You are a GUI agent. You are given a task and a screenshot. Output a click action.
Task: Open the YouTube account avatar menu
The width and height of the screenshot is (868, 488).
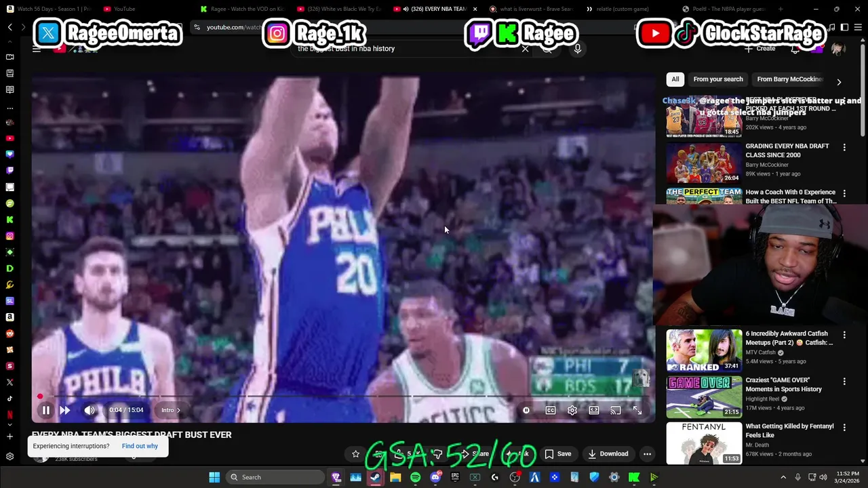point(838,49)
